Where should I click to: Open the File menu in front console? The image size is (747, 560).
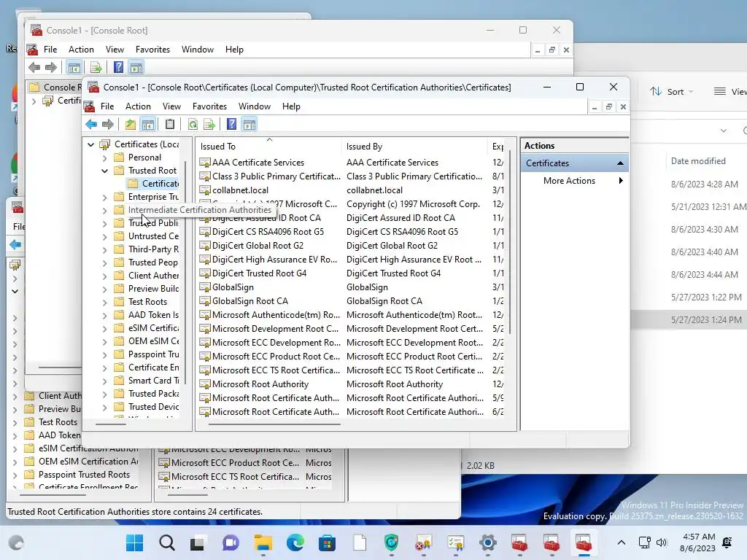(107, 106)
